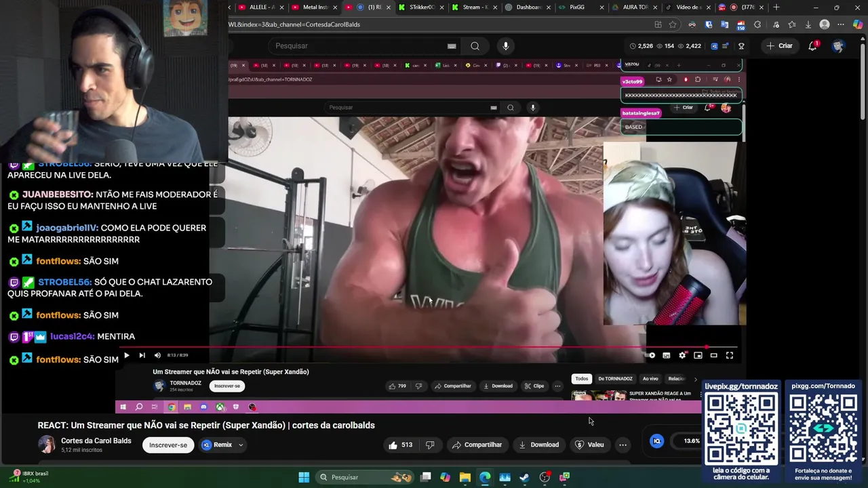Viewport: 868px width, 488px height.
Task: Click the outer Compartilhar share button
Action: pos(477,445)
